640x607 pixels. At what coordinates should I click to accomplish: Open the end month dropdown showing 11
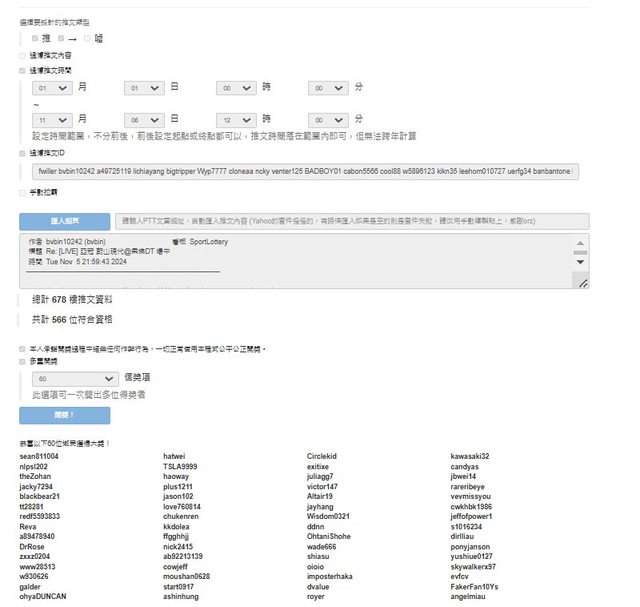pos(52,118)
